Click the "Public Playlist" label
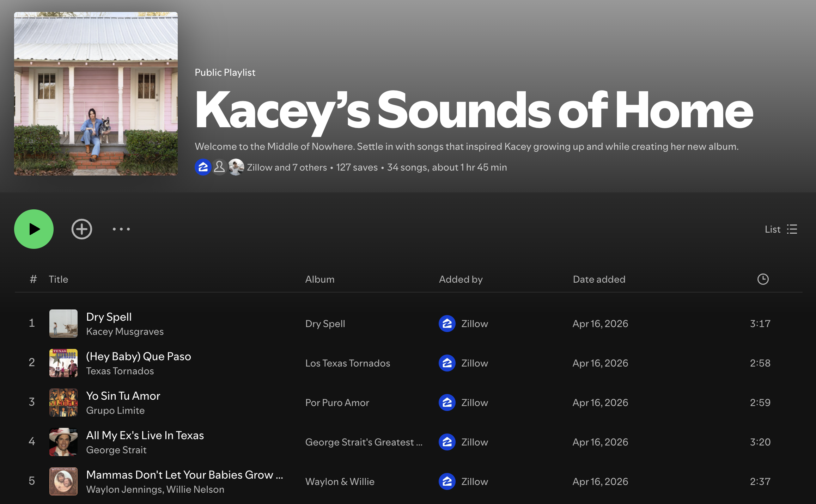816x504 pixels. pyautogui.click(x=225, y=73)
